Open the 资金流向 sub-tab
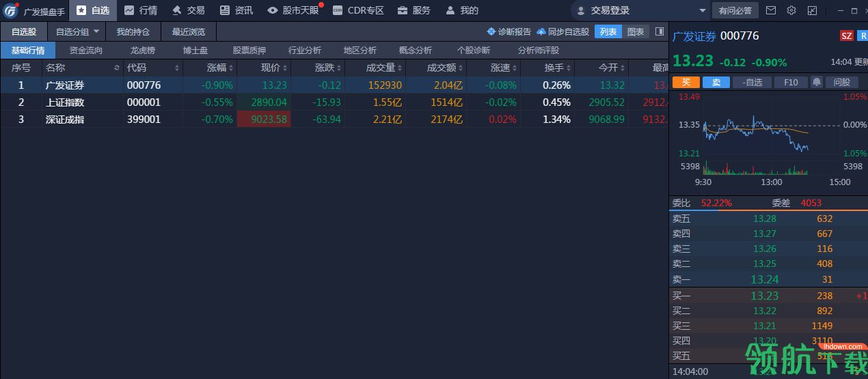The height and width of the screenshot is (379, 868). click(86, 50)
